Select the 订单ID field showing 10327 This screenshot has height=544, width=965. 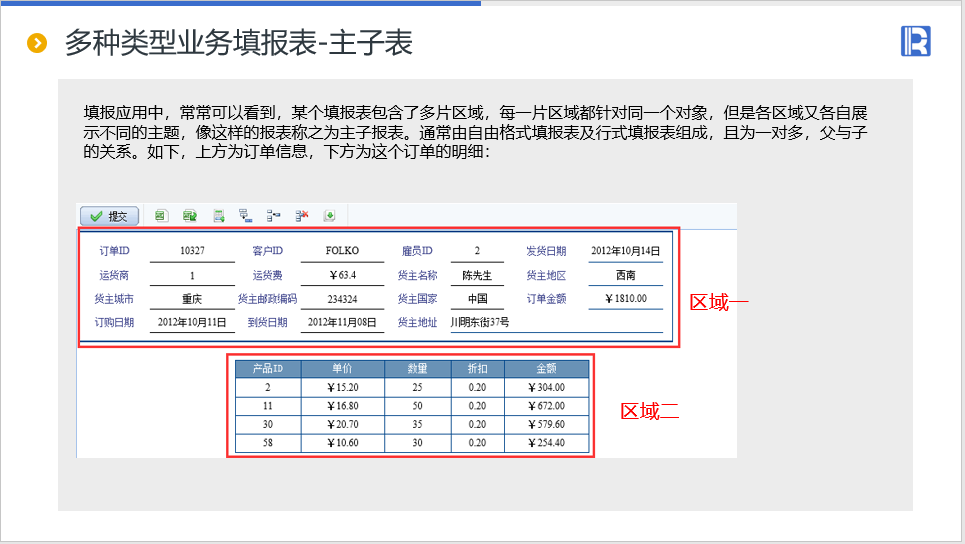pyautogui.click(x=192, y=251)
